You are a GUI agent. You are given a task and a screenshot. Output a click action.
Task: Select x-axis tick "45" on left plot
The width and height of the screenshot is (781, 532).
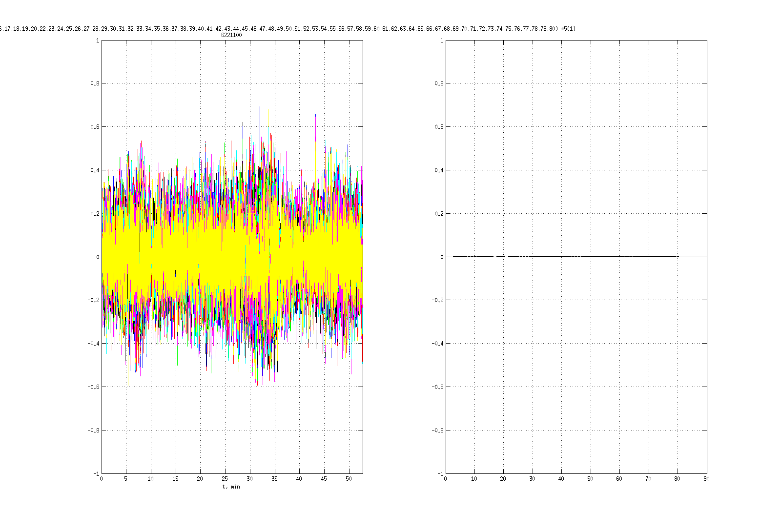[324, 479]
